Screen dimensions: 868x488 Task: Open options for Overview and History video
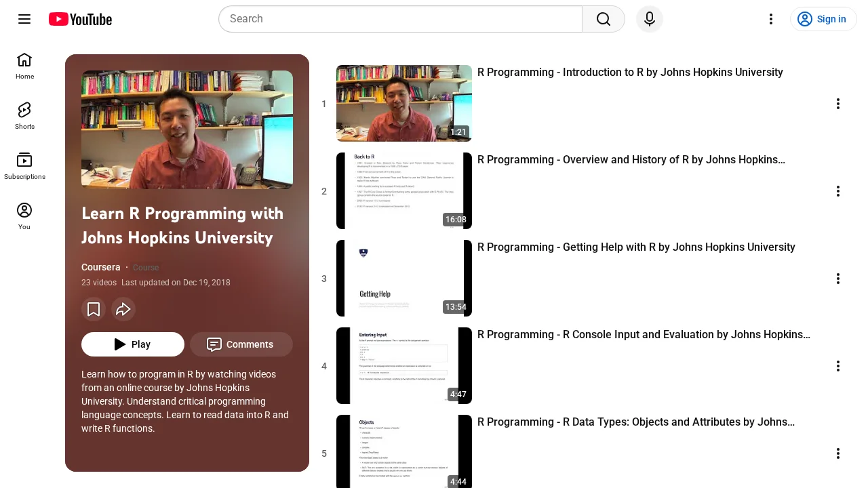pyautogui.click(x=838, y=191)
